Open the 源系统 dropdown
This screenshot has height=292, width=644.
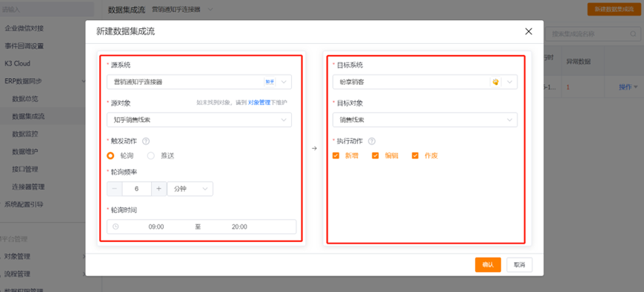point(200,82)
